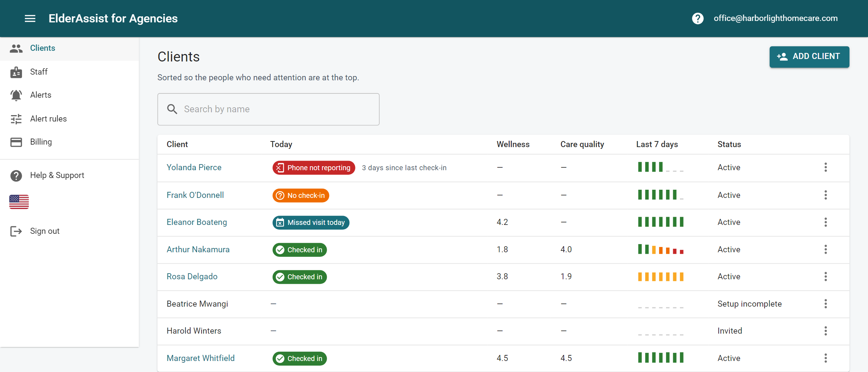Click the Missed visit today badge
868x372 pixels.
[311, 222]
